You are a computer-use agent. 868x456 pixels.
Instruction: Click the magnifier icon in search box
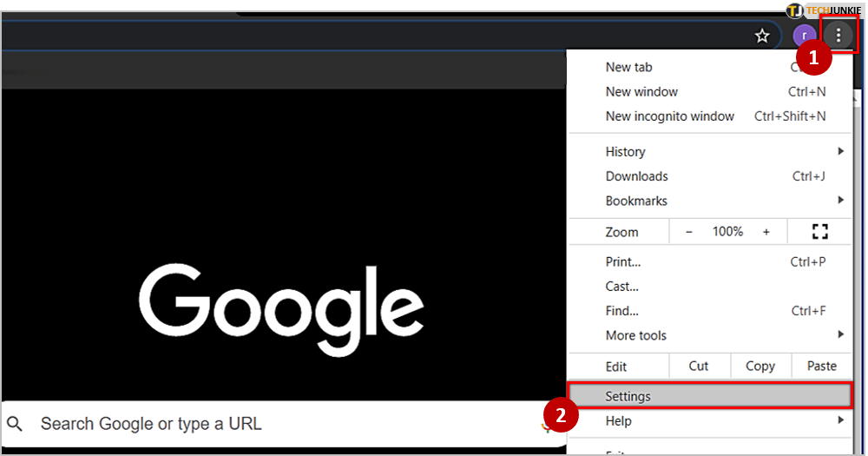tap(15, 424)
